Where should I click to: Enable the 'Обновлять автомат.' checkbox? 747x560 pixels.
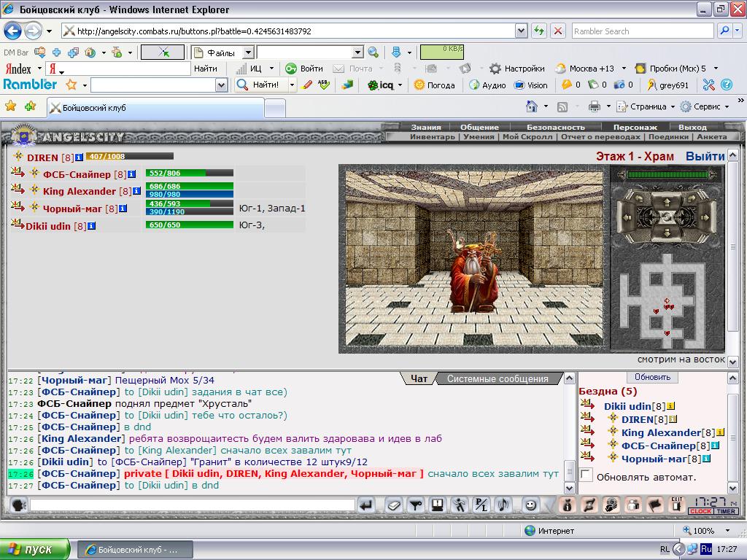[x=587, y=475]
